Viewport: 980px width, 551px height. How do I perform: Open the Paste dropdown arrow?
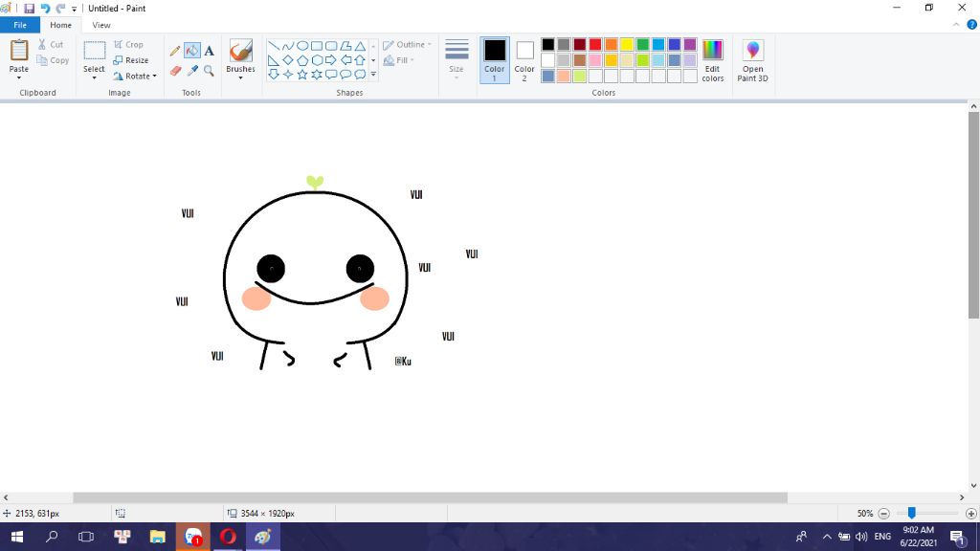19,79
